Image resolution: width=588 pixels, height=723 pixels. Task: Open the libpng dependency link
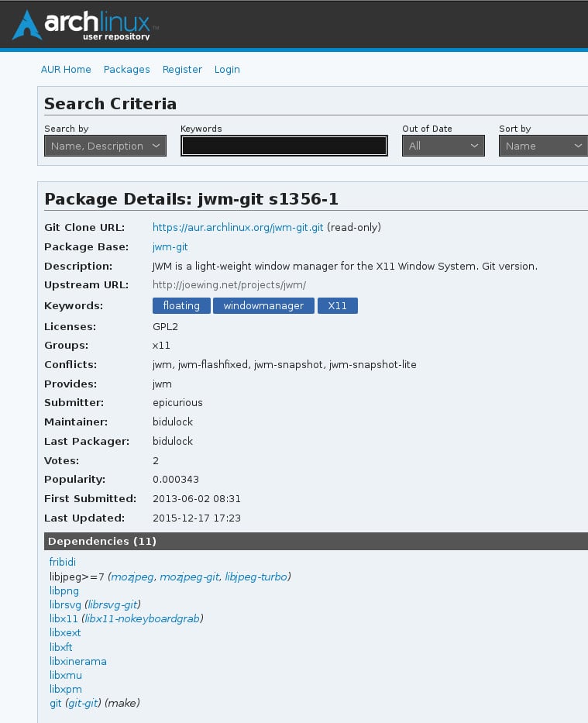click(64, 591)
